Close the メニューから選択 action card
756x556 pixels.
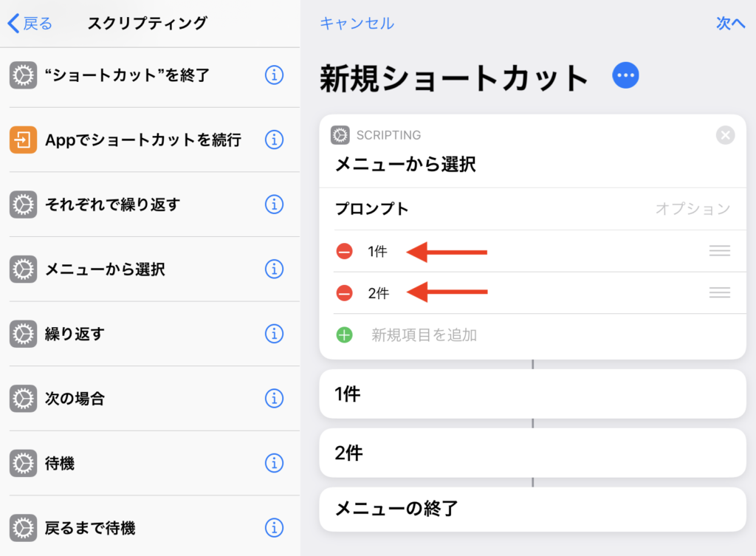[x=725, y=135]
